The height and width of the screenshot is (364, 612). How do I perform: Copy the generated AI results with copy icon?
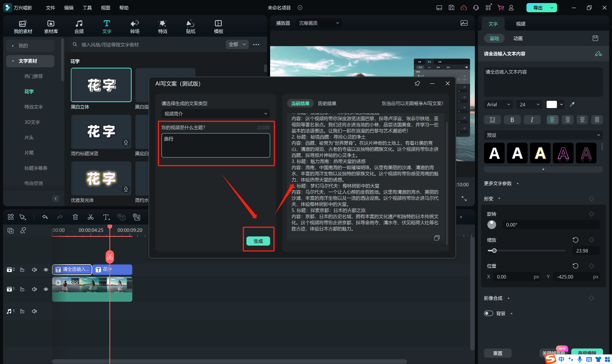437,238
